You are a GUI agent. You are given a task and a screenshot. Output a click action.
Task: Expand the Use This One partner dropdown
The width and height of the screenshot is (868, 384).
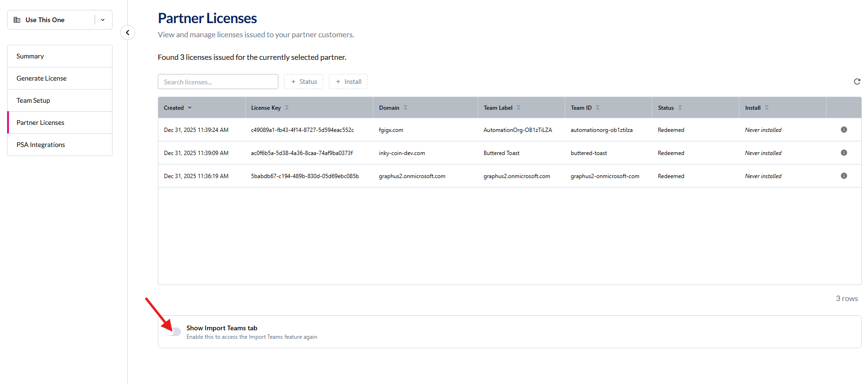[x=103, y=20]
